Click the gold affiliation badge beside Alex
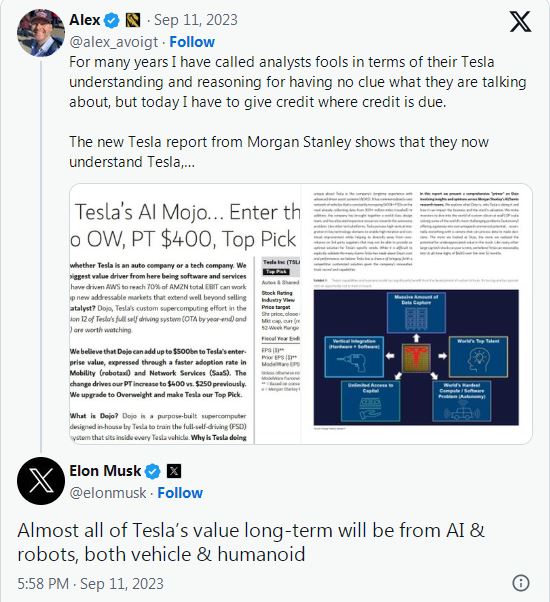 133,20
